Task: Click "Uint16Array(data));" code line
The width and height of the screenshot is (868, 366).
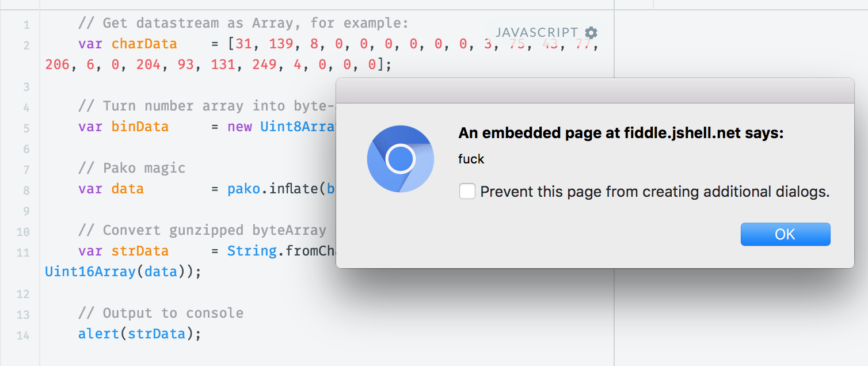Action: (x=123, y=272)
